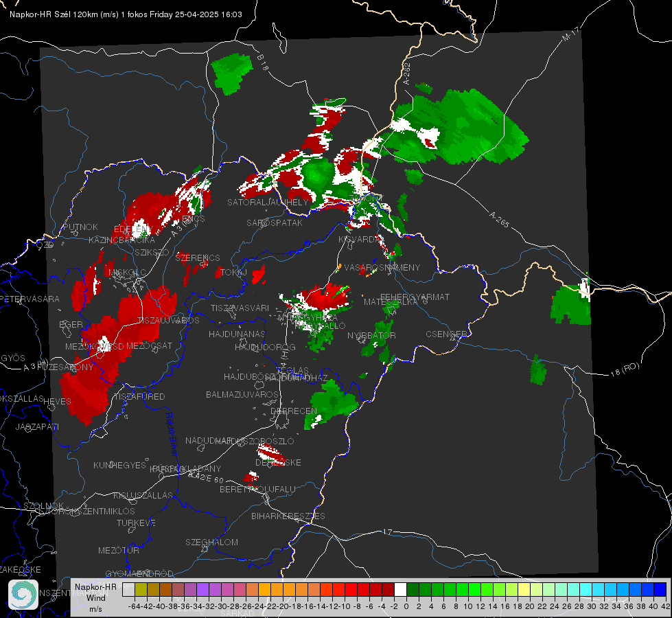Select the EGER city label

pyautogui.click(x=71, y=324)
